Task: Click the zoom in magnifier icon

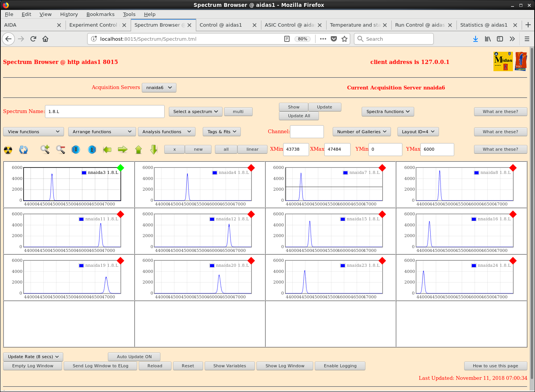Action: [x=45, y=150]
